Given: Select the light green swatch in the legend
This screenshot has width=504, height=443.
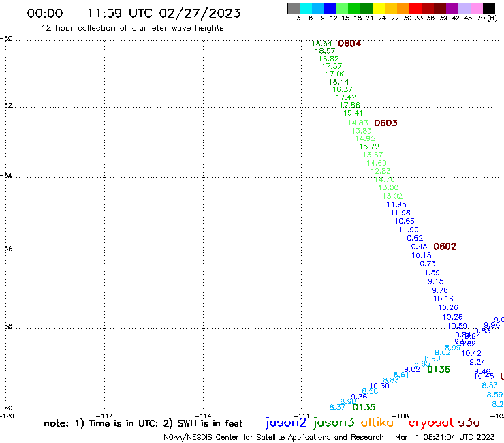Looking at the screenshot, I should [x=342, y=8].
